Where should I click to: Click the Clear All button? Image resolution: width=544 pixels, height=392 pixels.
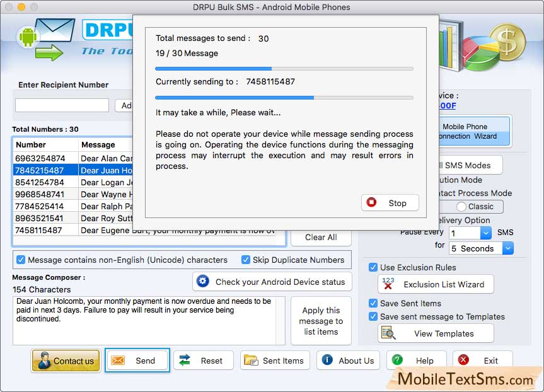pyautogui.click(x=321, y=238)
